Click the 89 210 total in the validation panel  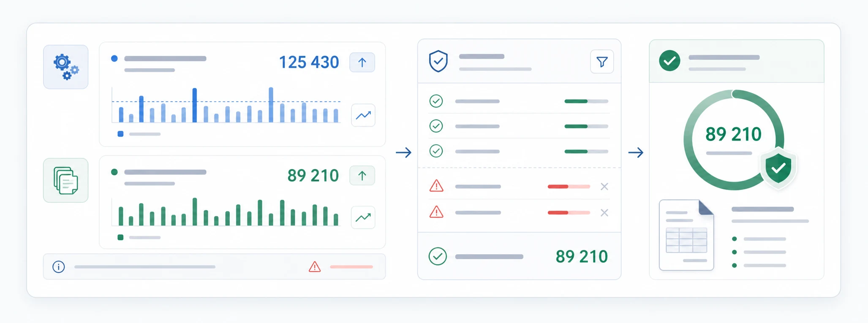click(582, 257)
